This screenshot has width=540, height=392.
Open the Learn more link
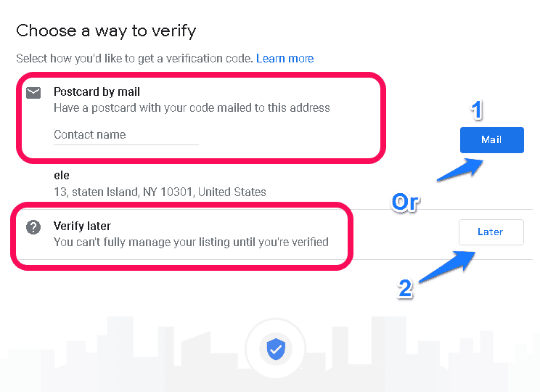285,59
